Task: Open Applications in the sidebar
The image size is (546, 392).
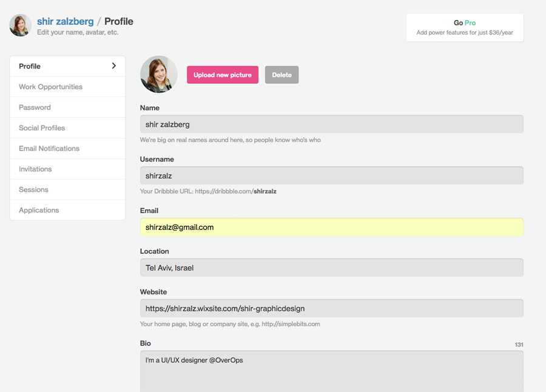Action: coord(39,211)
